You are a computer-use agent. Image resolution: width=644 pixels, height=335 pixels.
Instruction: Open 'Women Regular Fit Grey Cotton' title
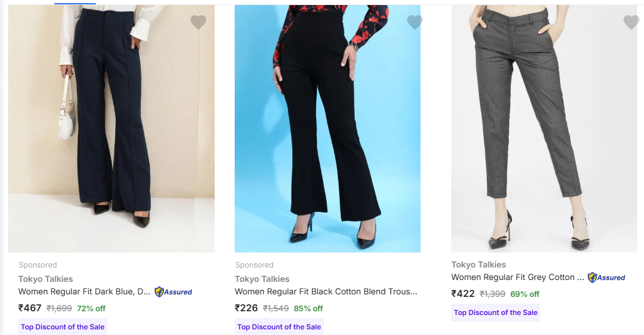(518, 277)
